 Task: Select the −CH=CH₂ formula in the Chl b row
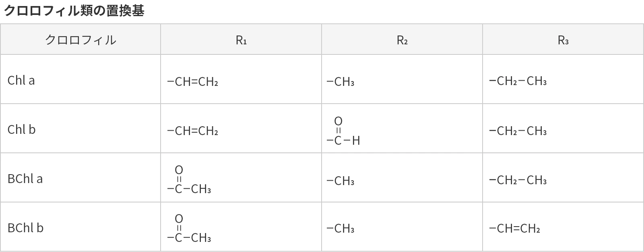(x=192, y=131)
